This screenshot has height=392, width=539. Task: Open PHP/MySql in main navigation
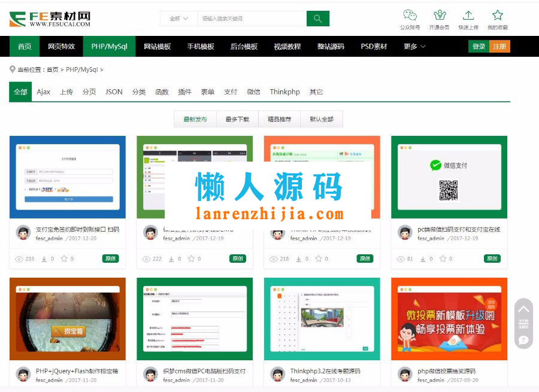(110, 46)
